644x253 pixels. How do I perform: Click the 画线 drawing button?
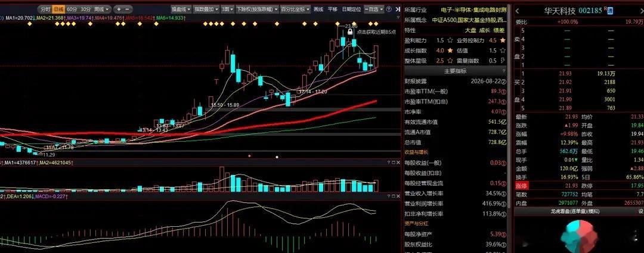point(318,9)
